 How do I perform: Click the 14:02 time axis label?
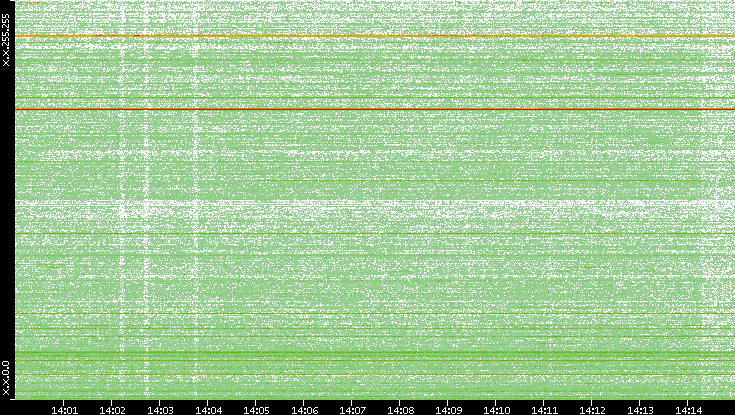tap(112, 410)
